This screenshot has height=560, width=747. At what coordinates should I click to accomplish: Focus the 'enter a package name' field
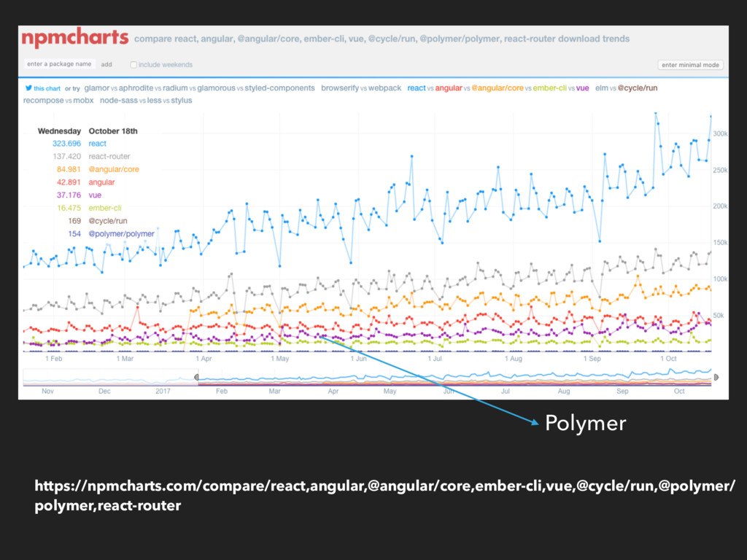[59, 64]
